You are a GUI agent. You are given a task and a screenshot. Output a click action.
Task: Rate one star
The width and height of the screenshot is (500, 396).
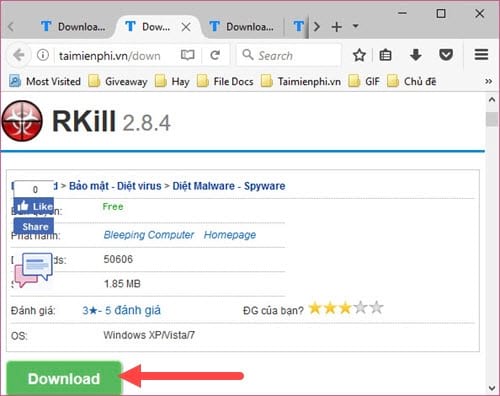coord(315,308)
